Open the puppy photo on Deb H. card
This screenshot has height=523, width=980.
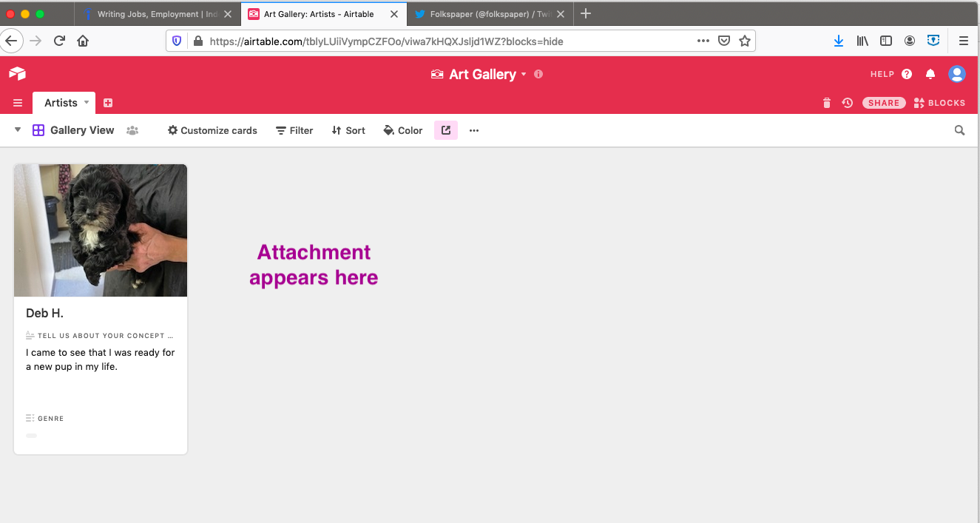(x=101, y=230)
